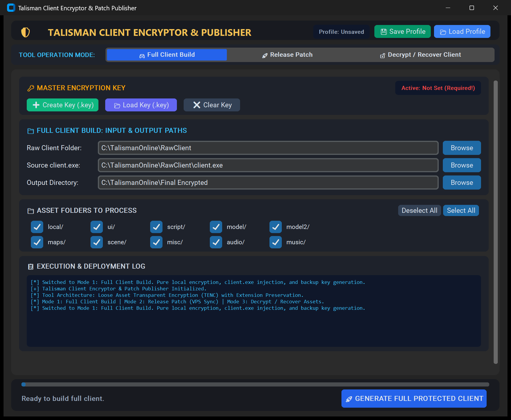Viewport: 511px width, 420px height.
Task: Click the Raw Client Folder path field
Action: (x=268, y=148)
